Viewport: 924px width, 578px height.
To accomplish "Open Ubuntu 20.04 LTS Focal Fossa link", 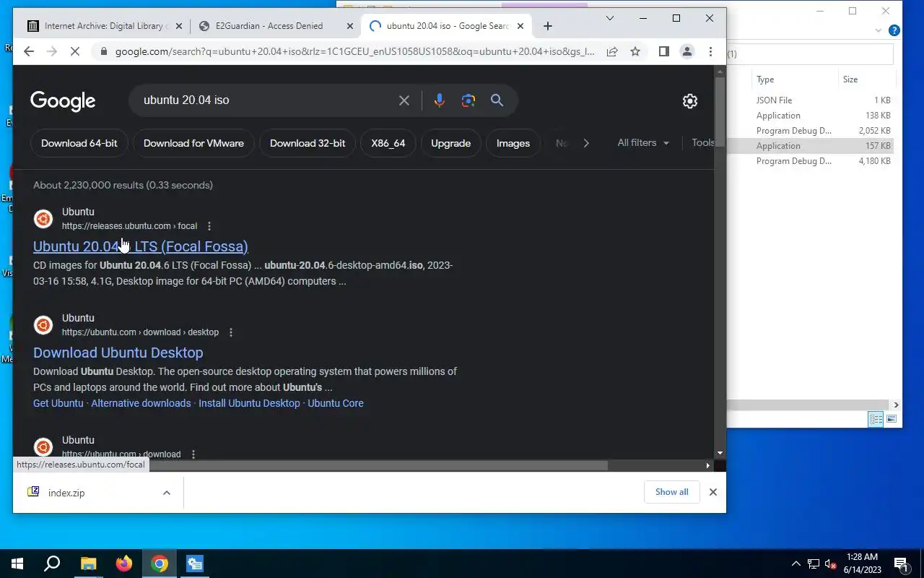I will point(141,246).
